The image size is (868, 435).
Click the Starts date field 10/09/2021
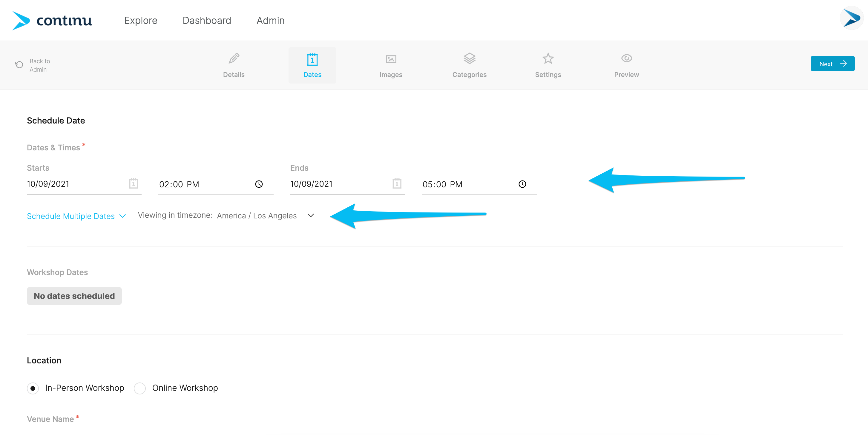[x=84, y=184]
